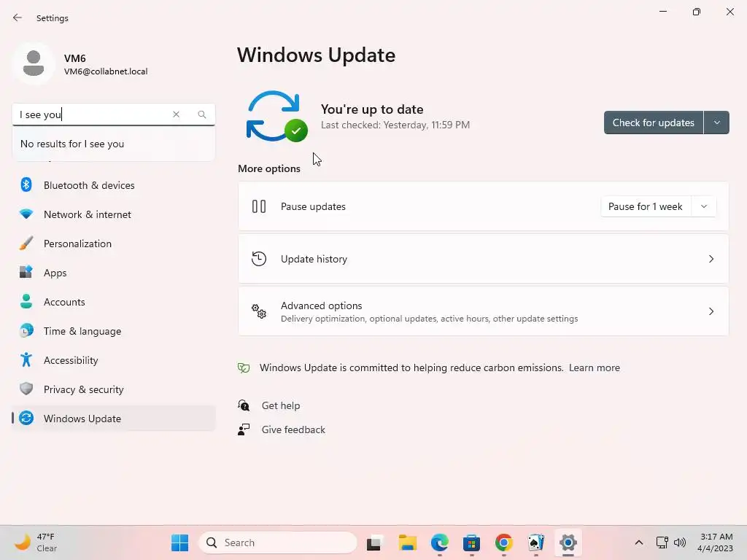Select Windows Update in sidebar
This screenshot has width=747, height=560.
click(x=113, y=418)
